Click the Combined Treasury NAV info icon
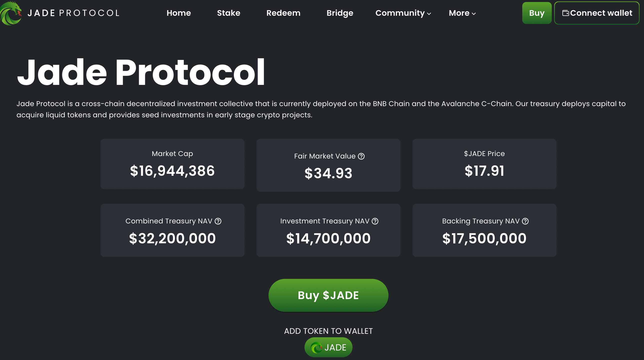Screen dimensions: 644x360 pyautogui.click(x=218, y=221)
